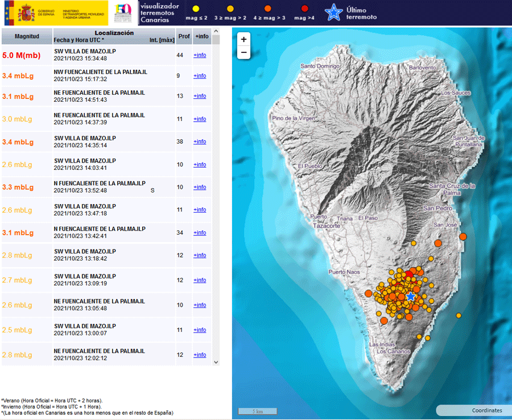Click the small marker offshore east of the cluster
The height and width of the screenshot is (420, 512).
[x=459, y=315]
